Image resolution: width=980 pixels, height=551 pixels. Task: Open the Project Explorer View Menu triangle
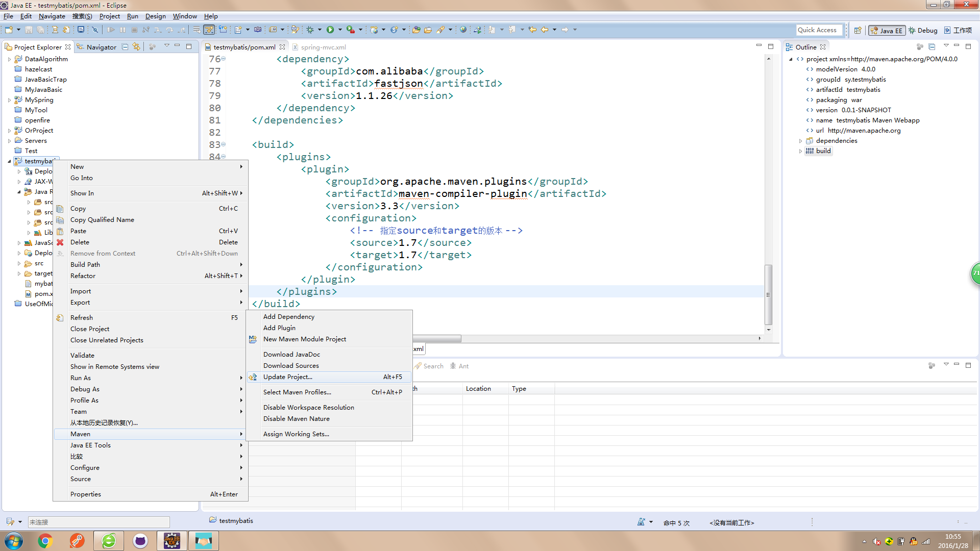coord(166,46)
